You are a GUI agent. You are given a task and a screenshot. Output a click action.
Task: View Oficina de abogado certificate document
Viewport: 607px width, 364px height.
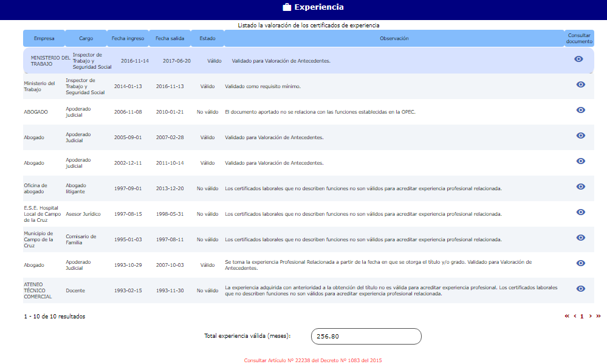[x=580, y=187]
